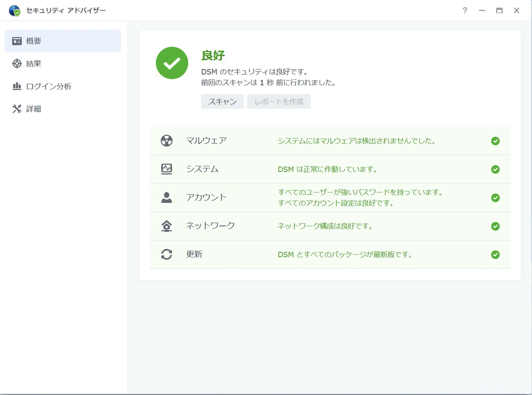The width and height of the screenshot is (532, 395).
Task: Select the システム category label
Action: [202, 169]
